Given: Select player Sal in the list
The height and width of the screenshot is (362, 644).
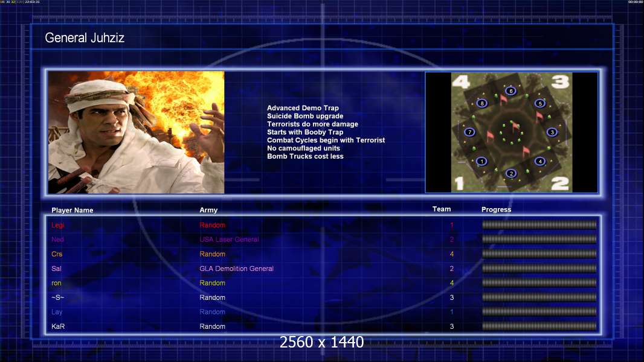Looking at the screenshot, I should [x=56, y=268].
